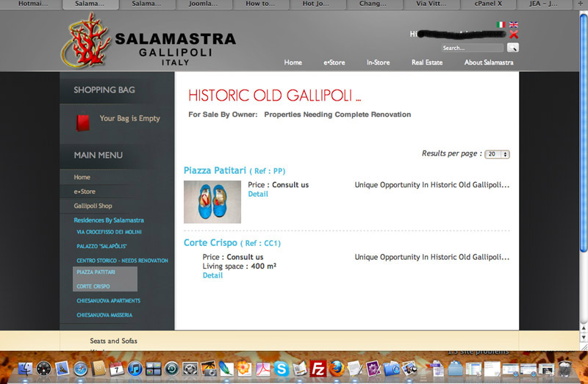
Task: Open Results per page dropdown
Action: point(497,154)
